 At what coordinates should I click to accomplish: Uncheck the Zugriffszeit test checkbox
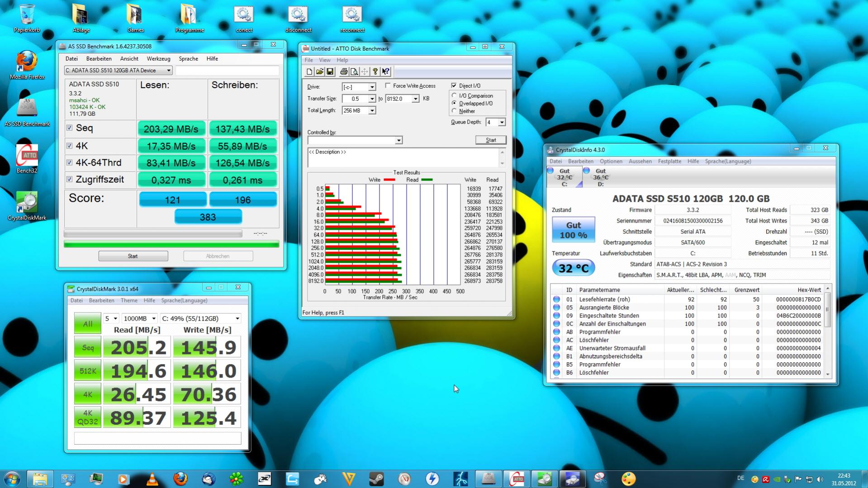coord(69,179)
